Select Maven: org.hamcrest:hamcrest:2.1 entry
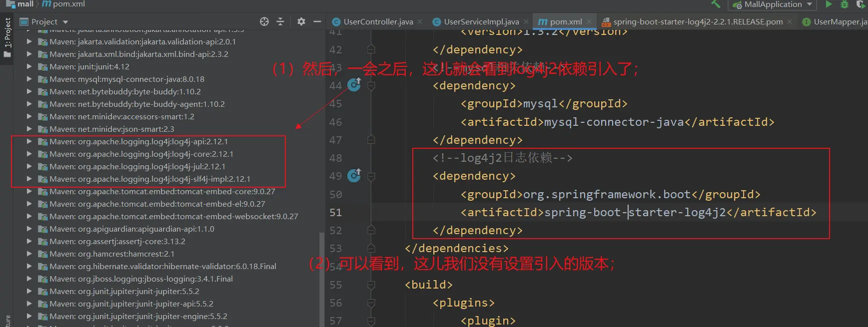Viewport: 868px width, 327px height. (112, 254)
